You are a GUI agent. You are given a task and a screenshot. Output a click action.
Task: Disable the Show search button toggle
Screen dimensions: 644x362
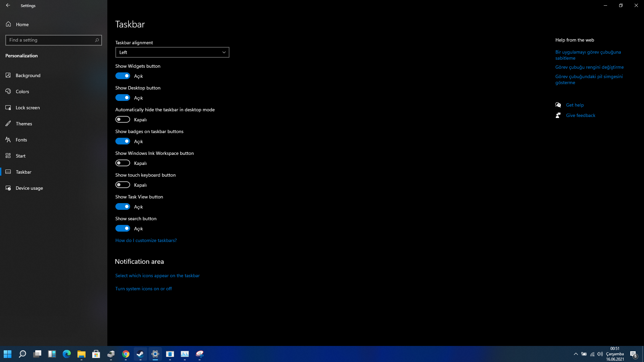tap(123, 229)
